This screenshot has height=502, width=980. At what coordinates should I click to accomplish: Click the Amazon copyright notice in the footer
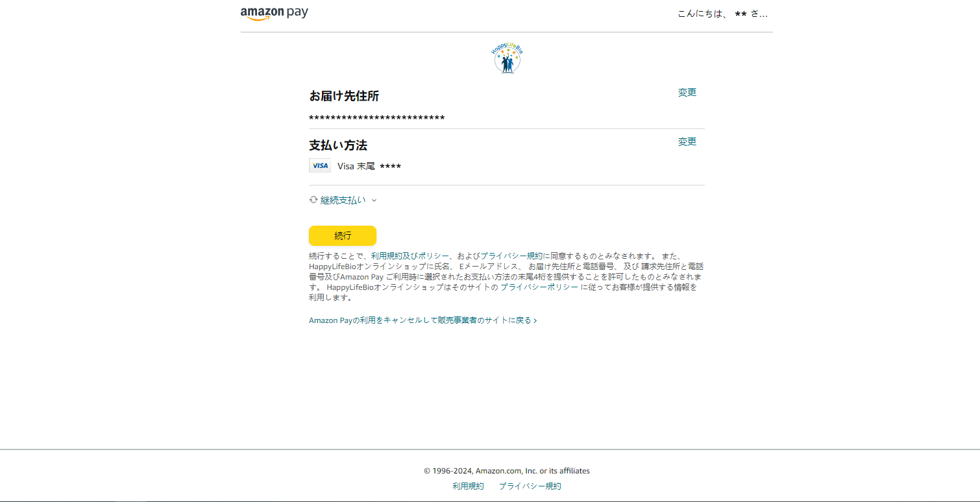click(507, 471)
